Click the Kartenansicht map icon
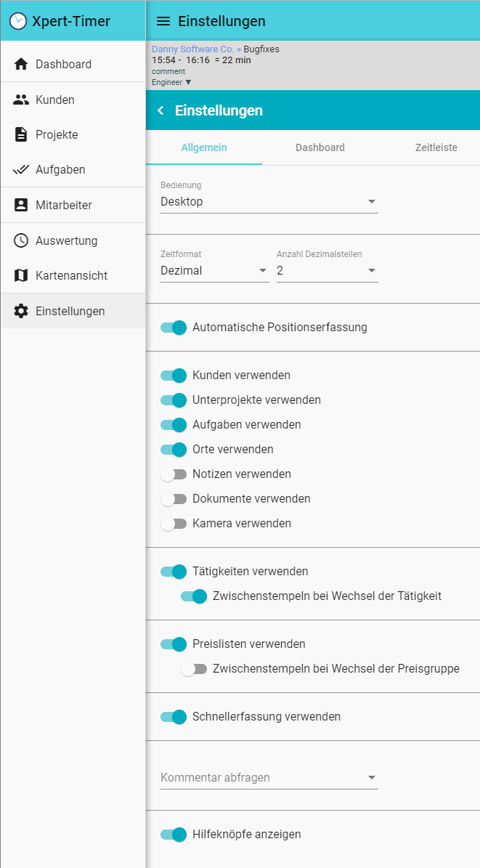This screenshot has width=480, height=868. [x=21, y=275]
